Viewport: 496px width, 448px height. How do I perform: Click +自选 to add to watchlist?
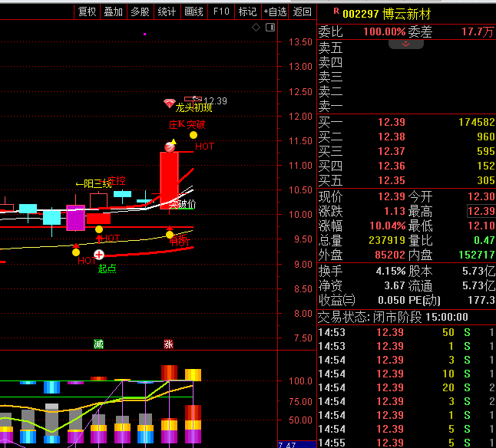(275, 12)
